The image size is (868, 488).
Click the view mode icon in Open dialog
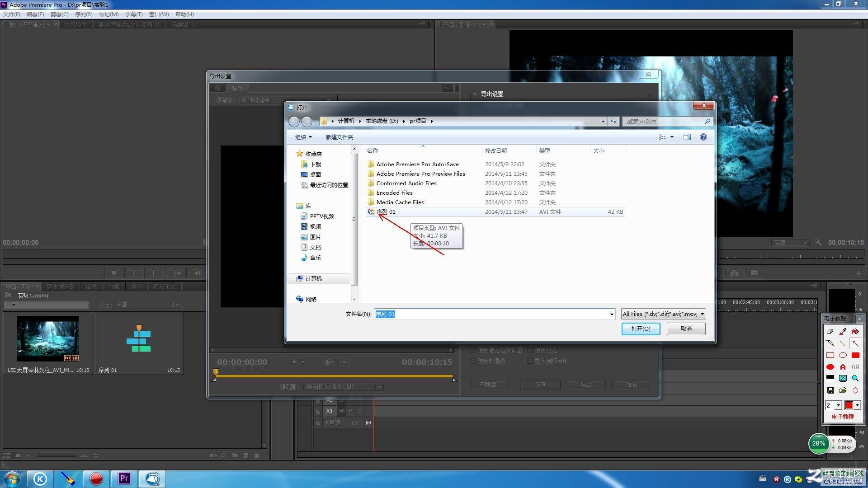[x=662, y=137]
